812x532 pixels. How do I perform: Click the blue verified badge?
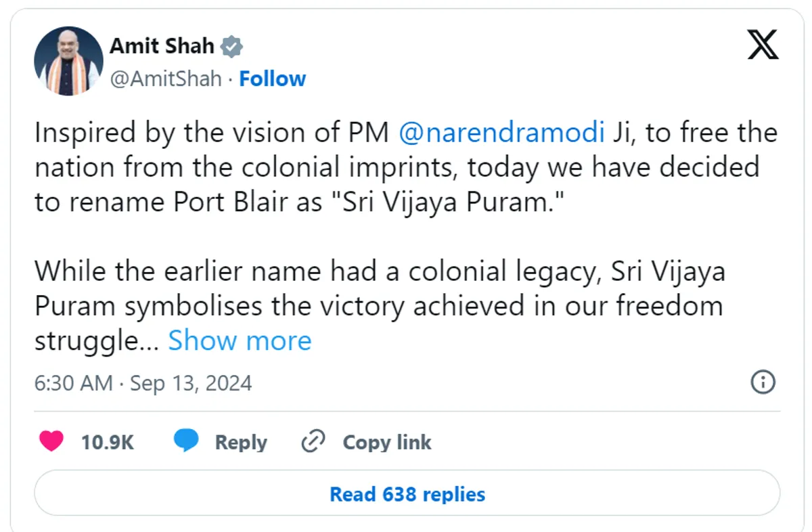click(232, 47)
